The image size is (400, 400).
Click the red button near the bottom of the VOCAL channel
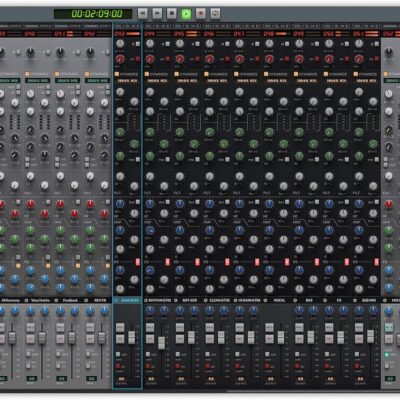click(x=267, y=366)
